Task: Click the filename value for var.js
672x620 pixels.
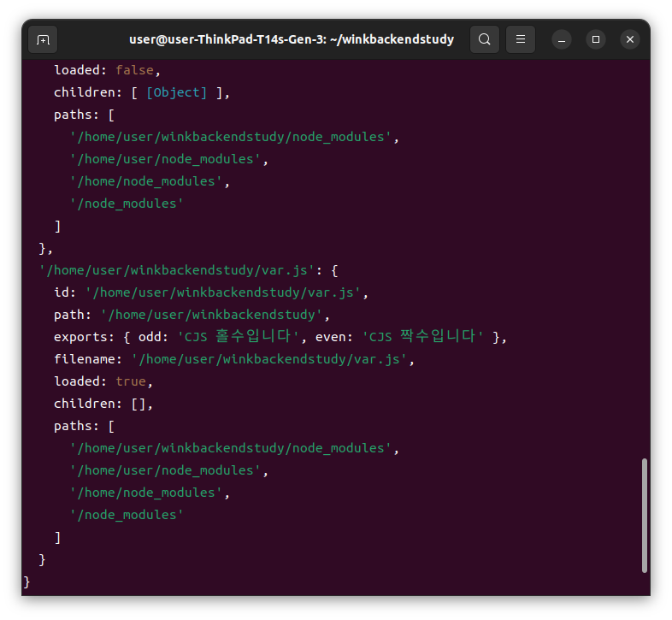Action: click(269, 359)
